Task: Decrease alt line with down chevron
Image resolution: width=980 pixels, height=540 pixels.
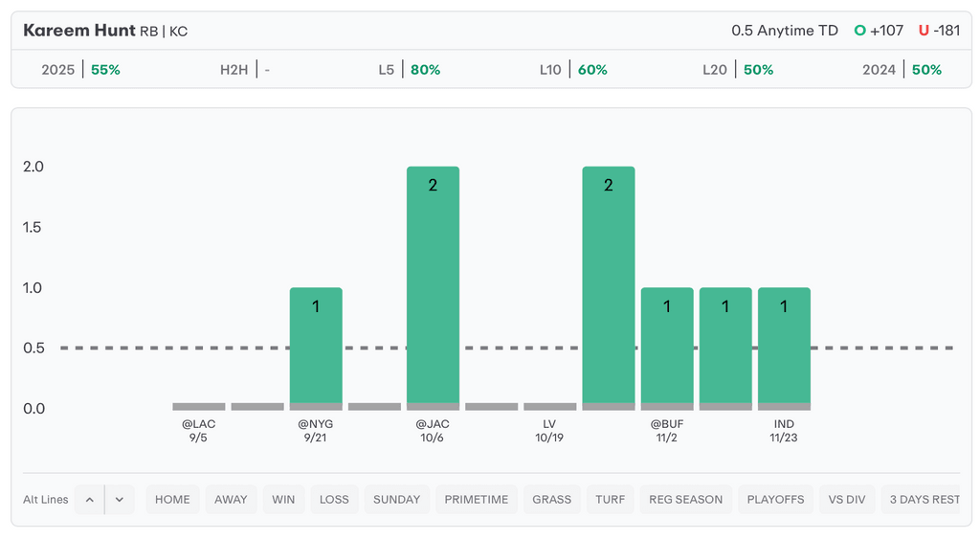Action: tap(120, 500)
